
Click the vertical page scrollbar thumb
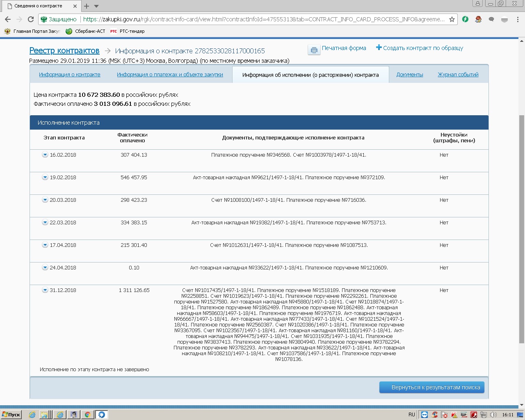pyautogui.click(x=522, y=229)
